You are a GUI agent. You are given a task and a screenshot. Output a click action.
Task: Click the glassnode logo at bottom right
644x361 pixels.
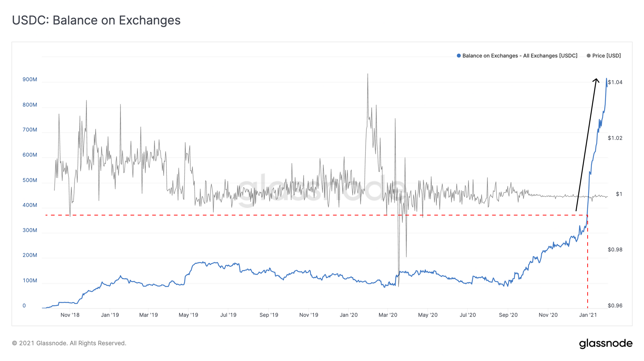click(605, 343)
